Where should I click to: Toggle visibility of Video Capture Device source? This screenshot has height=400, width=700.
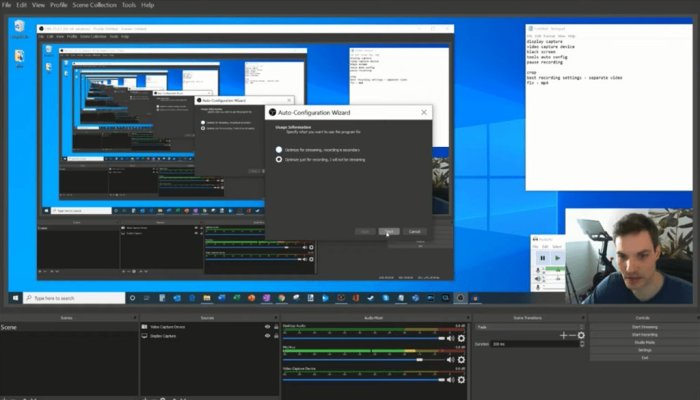pyautogui.click(x=267, y=327)
